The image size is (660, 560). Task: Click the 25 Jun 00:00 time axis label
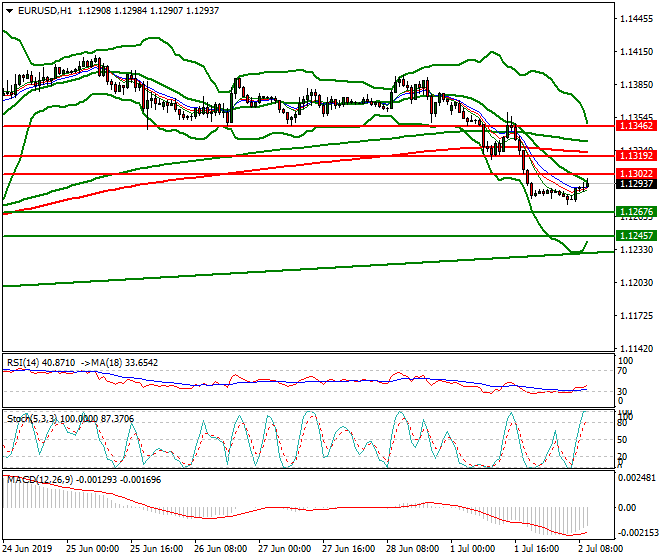(93, 549)
